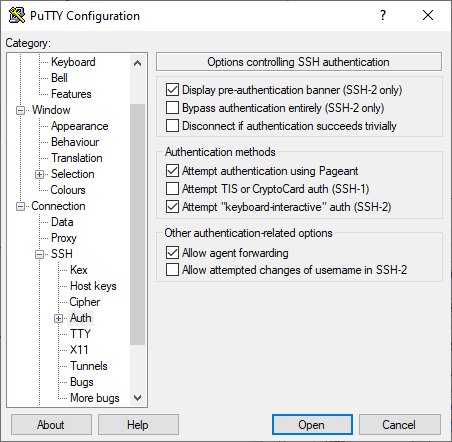Close the PuTTY Configuration dialog
The width and height of the screenshot is (452, 442).
pyautogui.click(x=428, y=15)
